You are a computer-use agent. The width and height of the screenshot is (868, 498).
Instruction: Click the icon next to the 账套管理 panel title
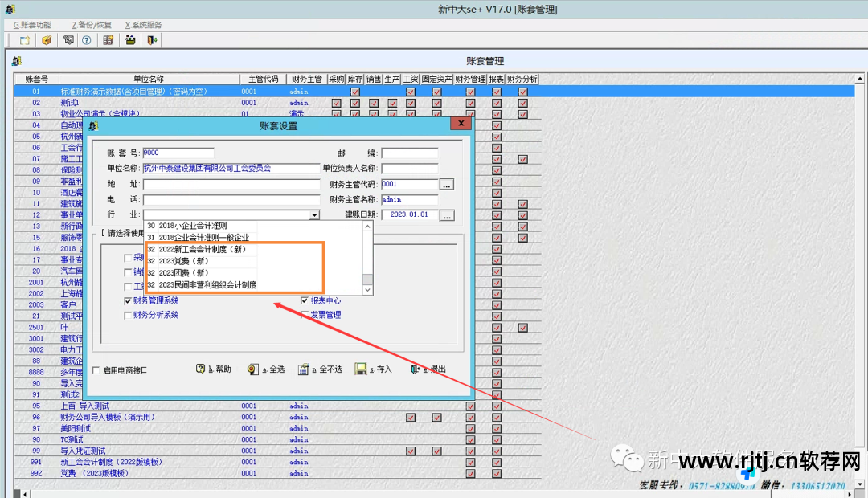17,61
